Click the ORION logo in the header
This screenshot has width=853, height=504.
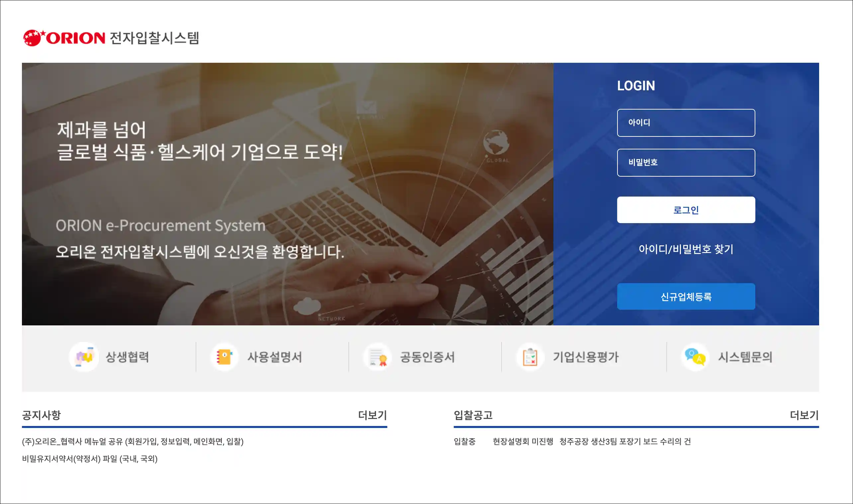[x=64, y=38]
